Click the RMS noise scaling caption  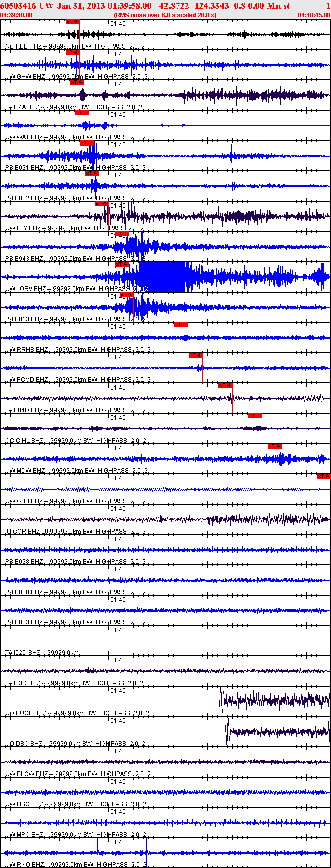click(x=165, y=15)
